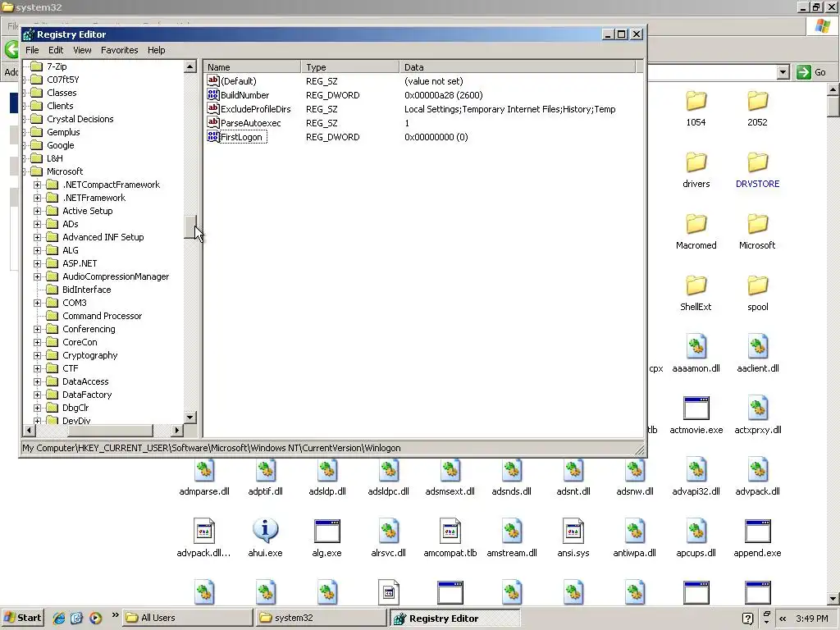Select the Crystal Decisions key
840x630 pixels.
(80, 119)
